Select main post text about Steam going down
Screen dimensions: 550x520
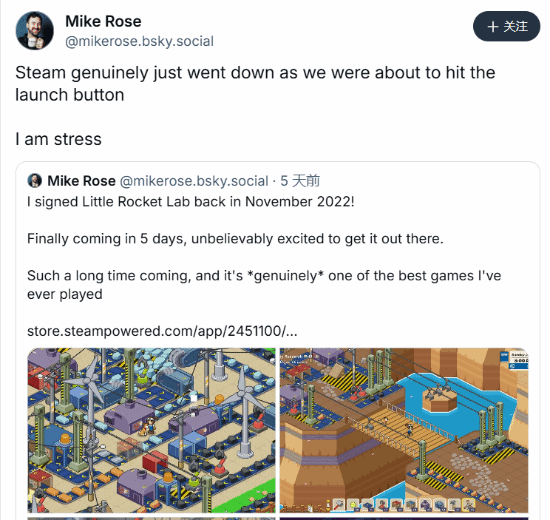click(x=255, y=84)
